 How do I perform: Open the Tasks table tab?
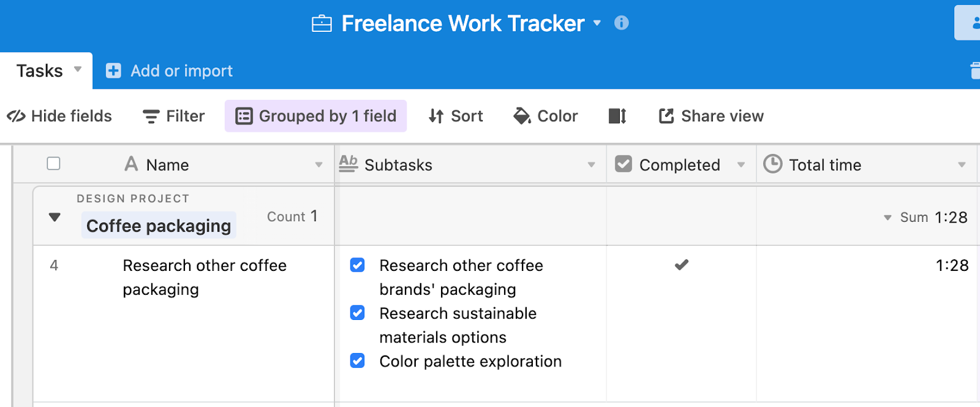point(40,71)
